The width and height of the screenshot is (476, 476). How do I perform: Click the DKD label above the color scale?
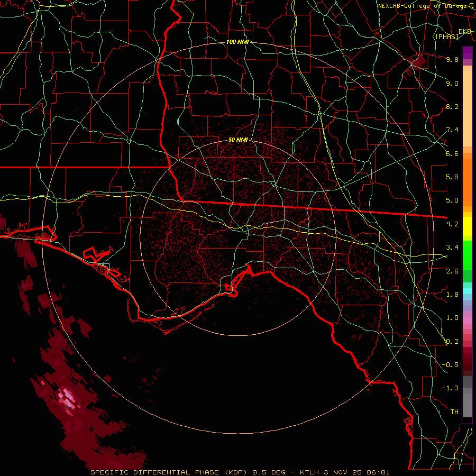point(465,32)
